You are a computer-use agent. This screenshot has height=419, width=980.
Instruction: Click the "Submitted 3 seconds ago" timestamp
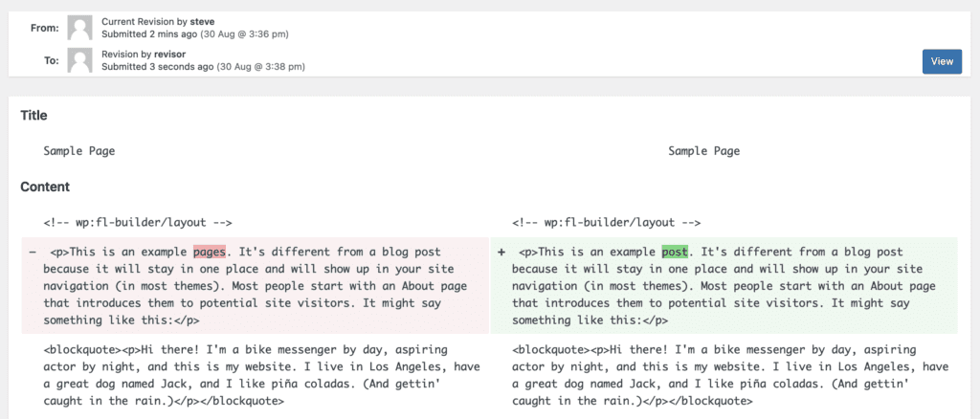click(x=158, y=67)
